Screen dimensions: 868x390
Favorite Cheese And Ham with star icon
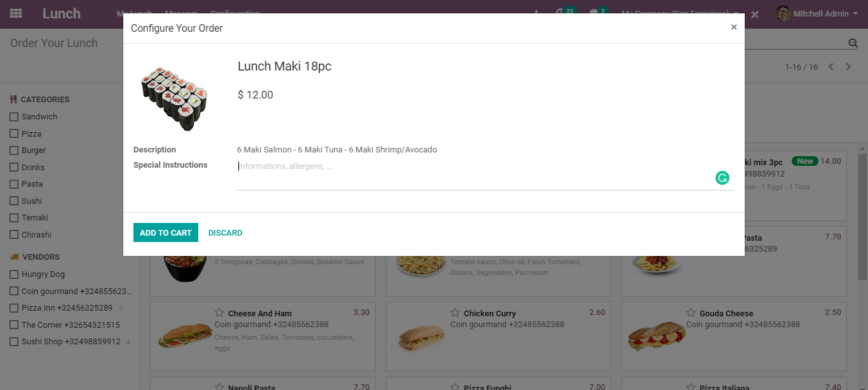[x=219, y=313]
